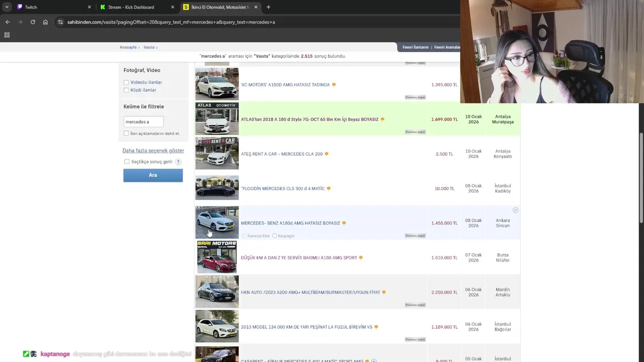Screen dimensions: 644x362
Task: Click the badge icon after KC MOTORS title
Action: point(334,85)
